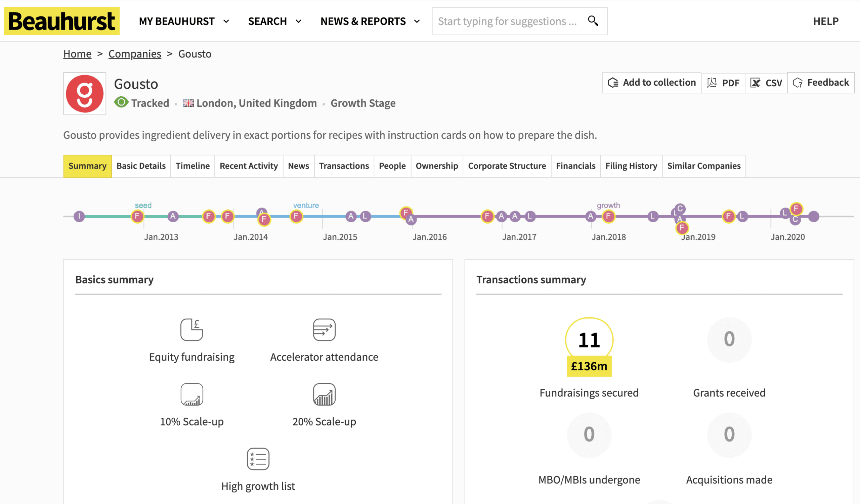Go to Home breadcrumb link
Screen dimensions: 860x504
77,54
